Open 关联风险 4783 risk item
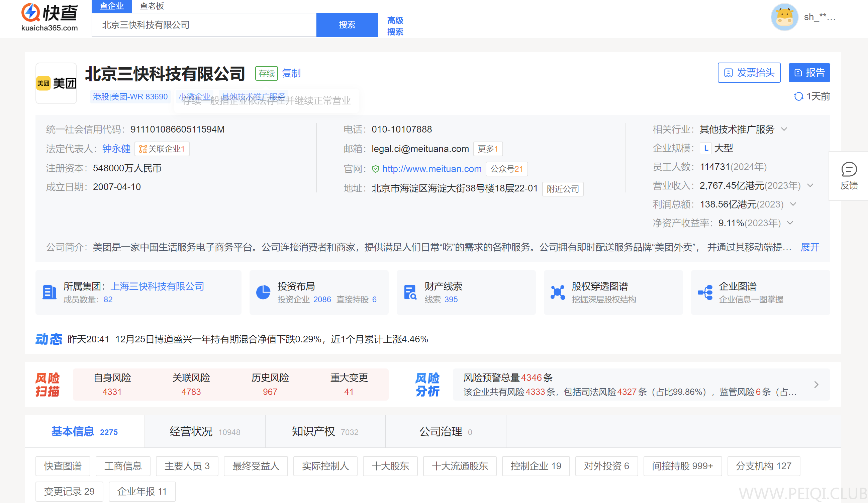868x503 pixels. click(x=191, y=385)
